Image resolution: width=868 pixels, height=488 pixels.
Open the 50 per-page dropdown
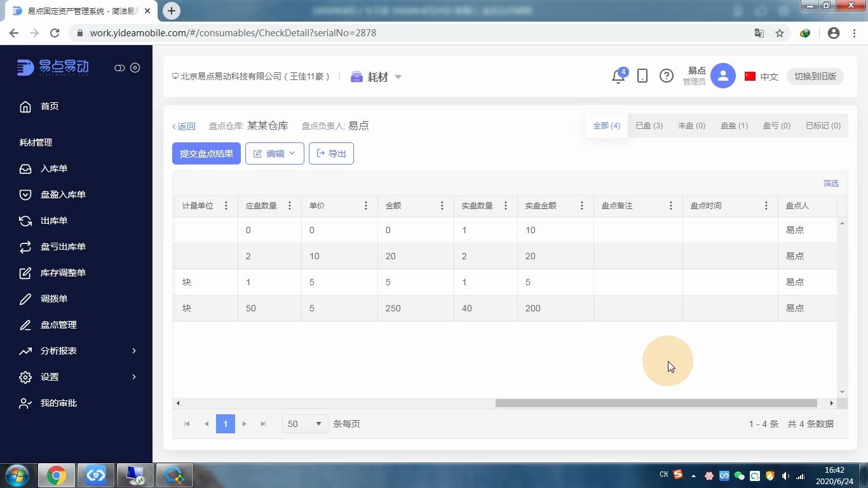tap(305, 424)
